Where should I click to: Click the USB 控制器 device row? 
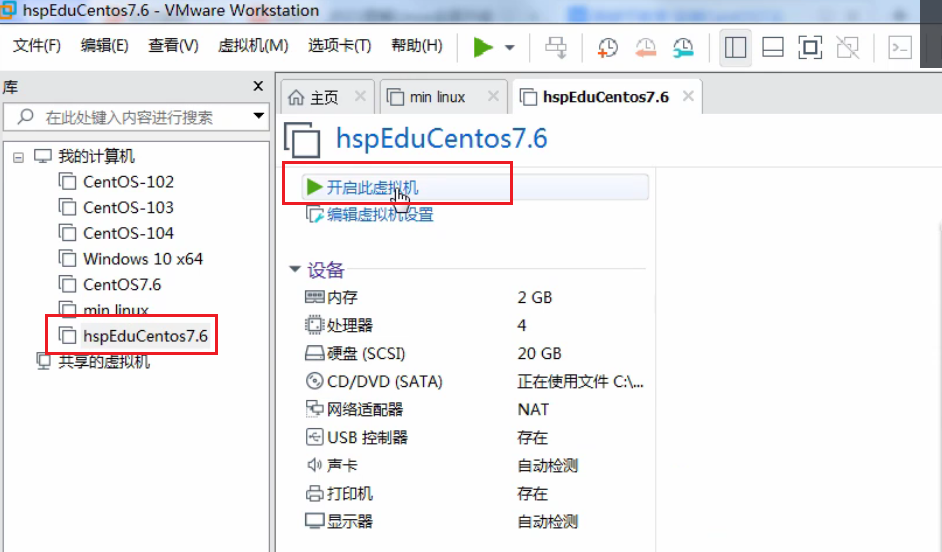pyautogui.click(x=475, y=437)
